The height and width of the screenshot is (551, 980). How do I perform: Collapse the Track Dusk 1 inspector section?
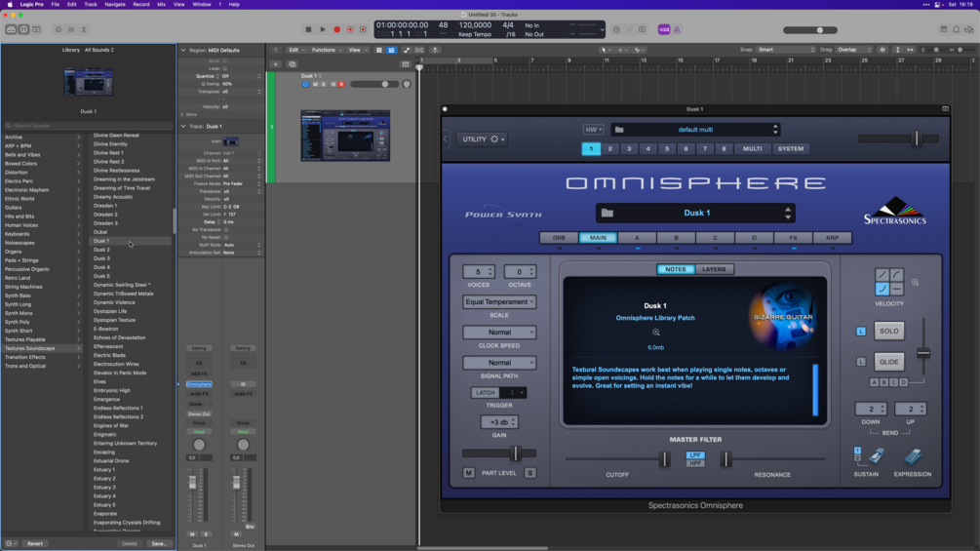click(183, 126)
